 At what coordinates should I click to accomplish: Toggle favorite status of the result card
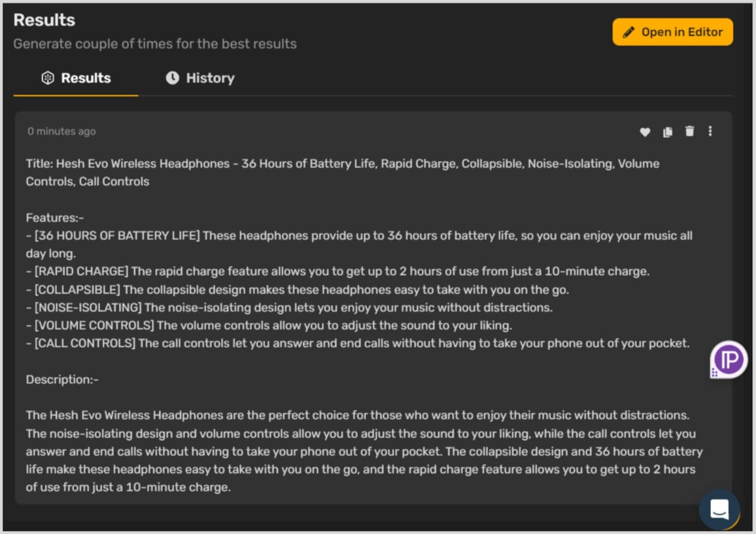coord(645,132)
